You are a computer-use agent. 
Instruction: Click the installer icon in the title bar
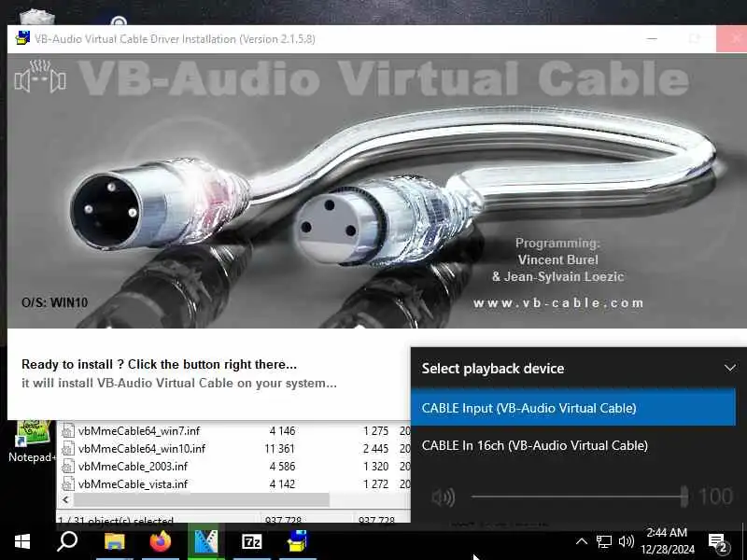coord(22,38)
